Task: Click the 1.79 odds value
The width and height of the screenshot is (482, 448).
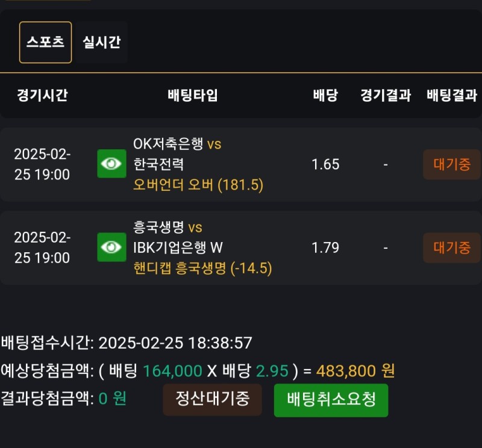Action: 325,247
